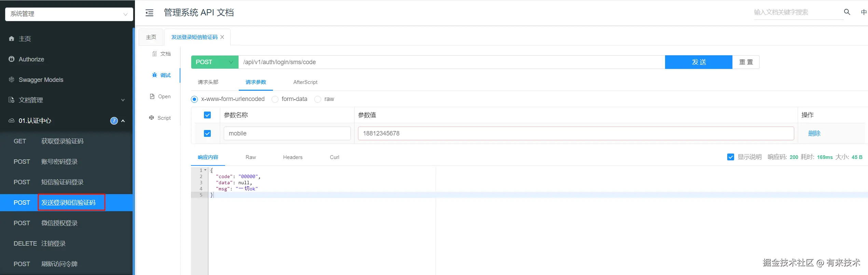Open POST 微信授权登录 endpoint
This screenshot has width=868, height=275.
click(x=66, y=223)
